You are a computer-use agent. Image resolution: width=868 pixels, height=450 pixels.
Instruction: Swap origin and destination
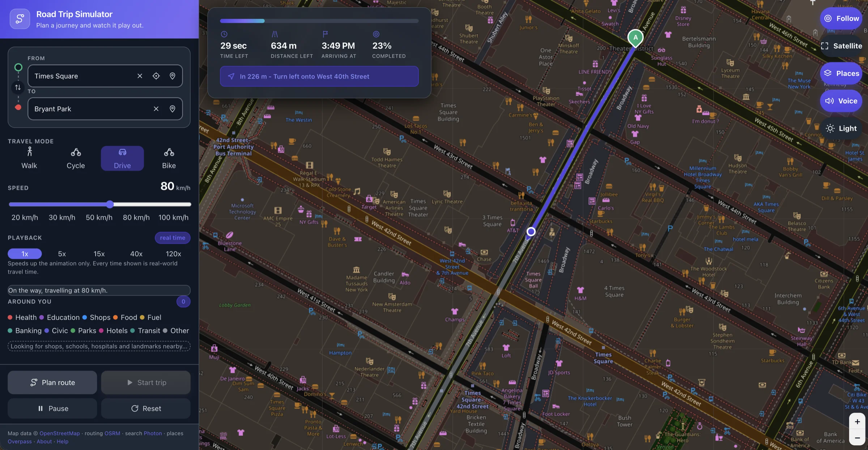[x=18, y=87]
